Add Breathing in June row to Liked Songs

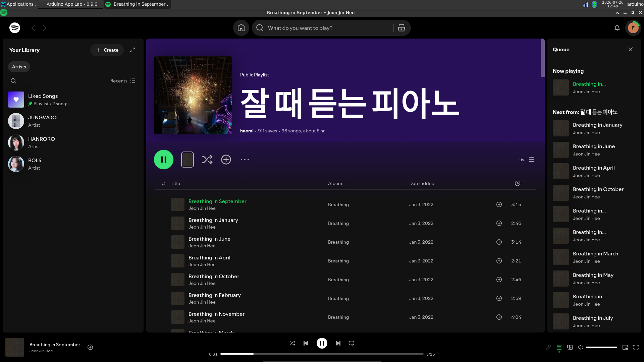coord(499,242)
